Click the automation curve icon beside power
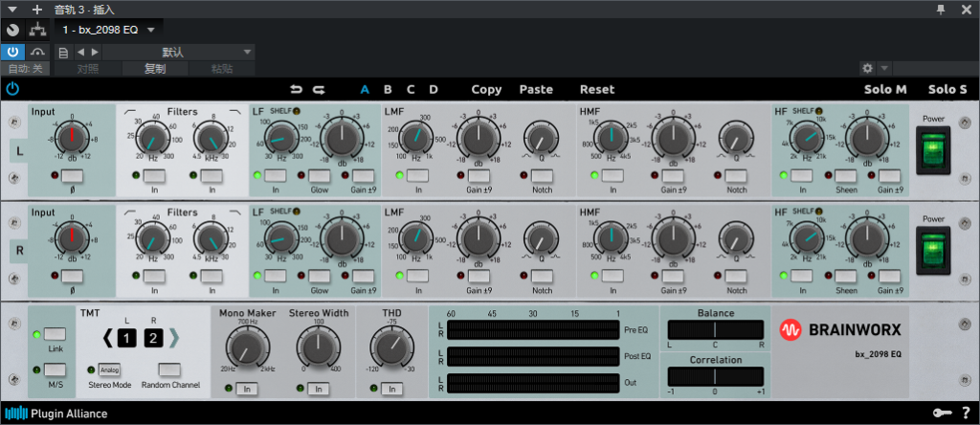This screenshot has height=425, width=980. point(38,52)
